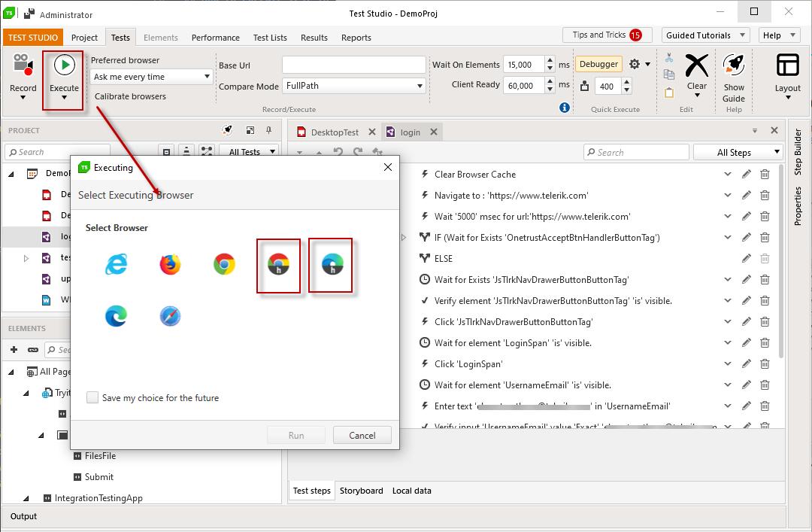This screenshot has width=812, height=532.
Task: Open the Preferred browser dropdown
Action: click(x=152, y=77)
